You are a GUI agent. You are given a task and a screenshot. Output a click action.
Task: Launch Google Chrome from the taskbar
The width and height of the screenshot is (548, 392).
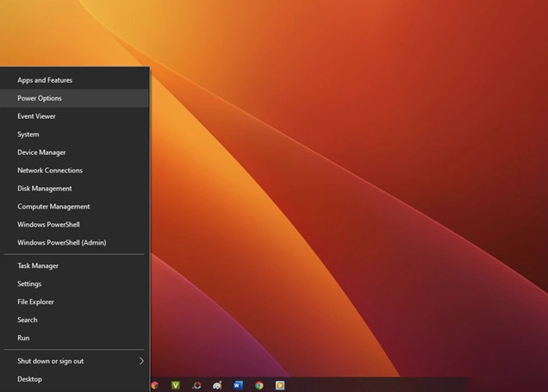(259, 385)
